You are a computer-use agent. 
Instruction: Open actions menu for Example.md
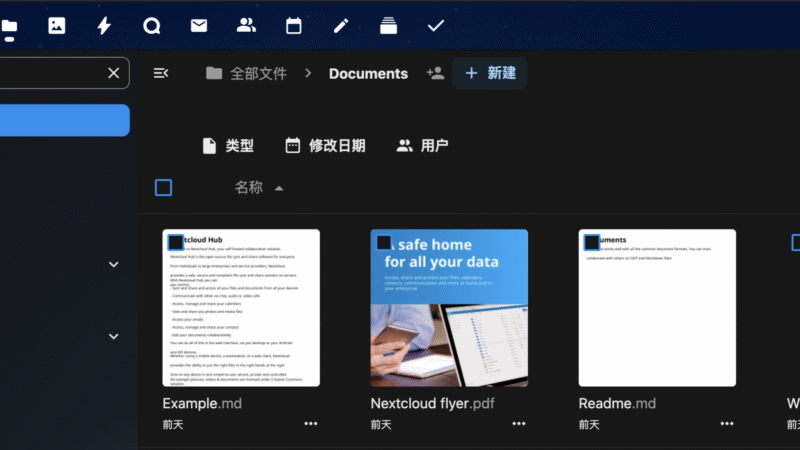(311, 424)
